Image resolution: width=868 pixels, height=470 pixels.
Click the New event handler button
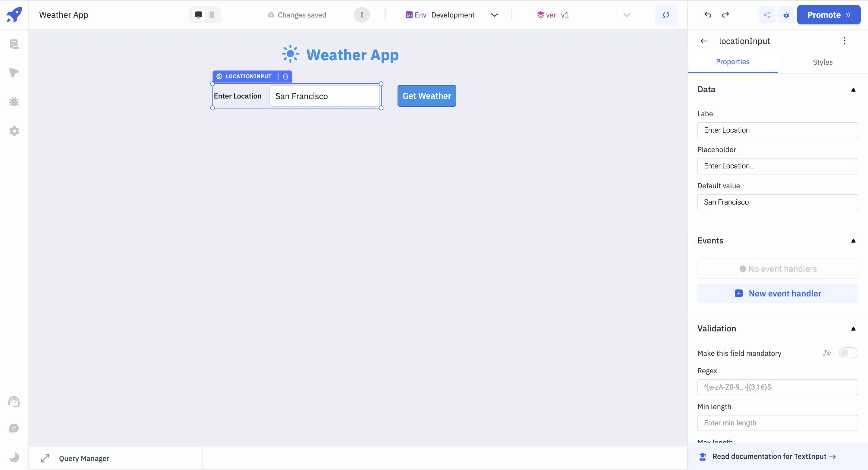778,293
